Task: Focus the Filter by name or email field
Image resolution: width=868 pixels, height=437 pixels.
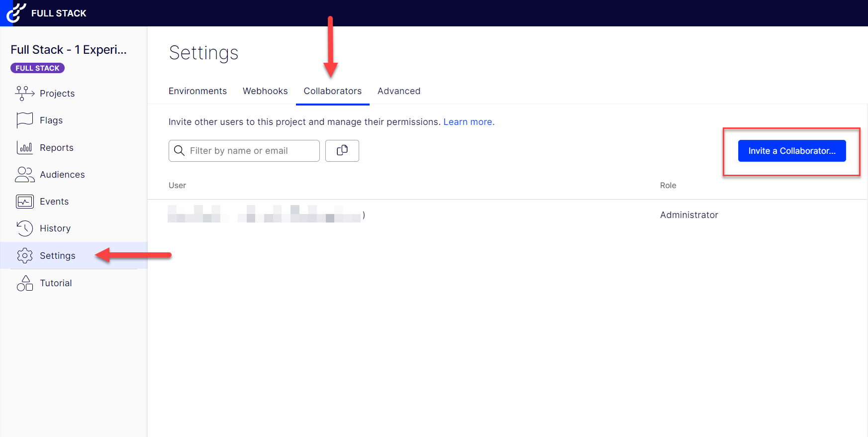Action: (x=244, y=151)
